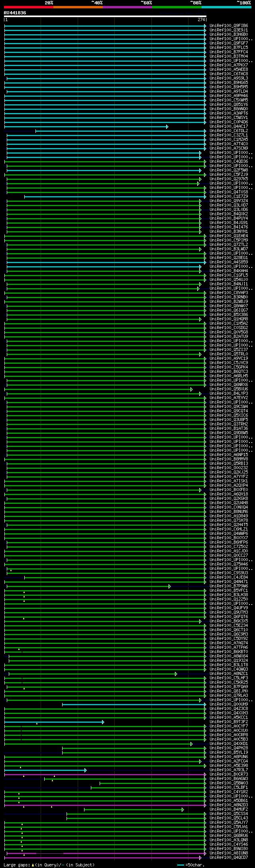
Task: Open hit UniRef100_B7FLC5
Action: (x=229, y=48)
